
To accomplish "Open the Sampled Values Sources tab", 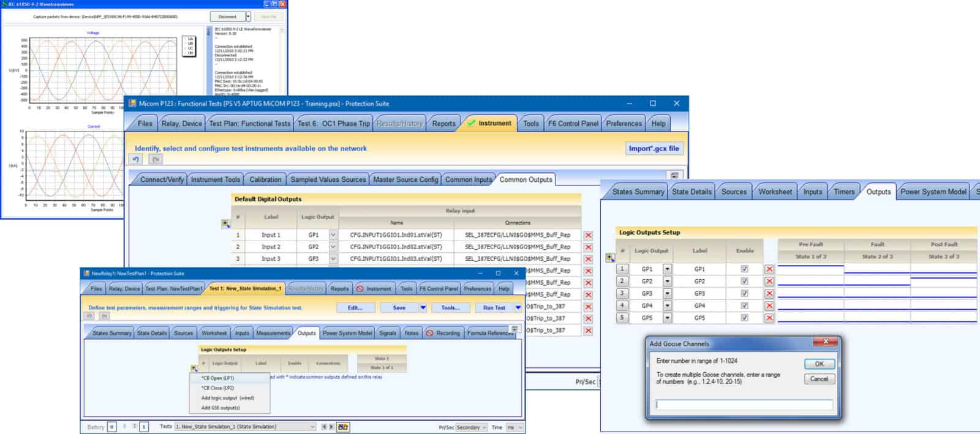I will pyautogui.click(x=328, y=180).
